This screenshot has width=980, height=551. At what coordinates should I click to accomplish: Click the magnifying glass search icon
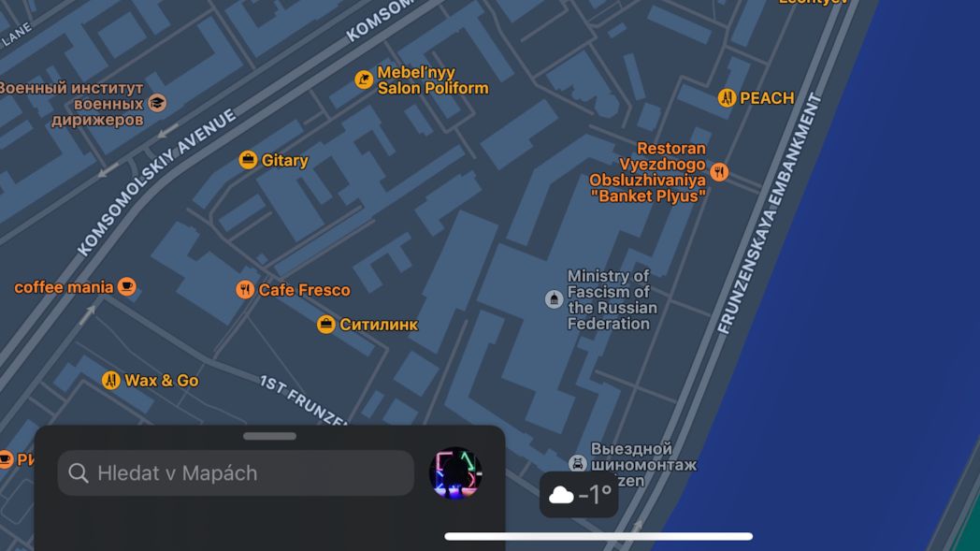pos(79,473)
